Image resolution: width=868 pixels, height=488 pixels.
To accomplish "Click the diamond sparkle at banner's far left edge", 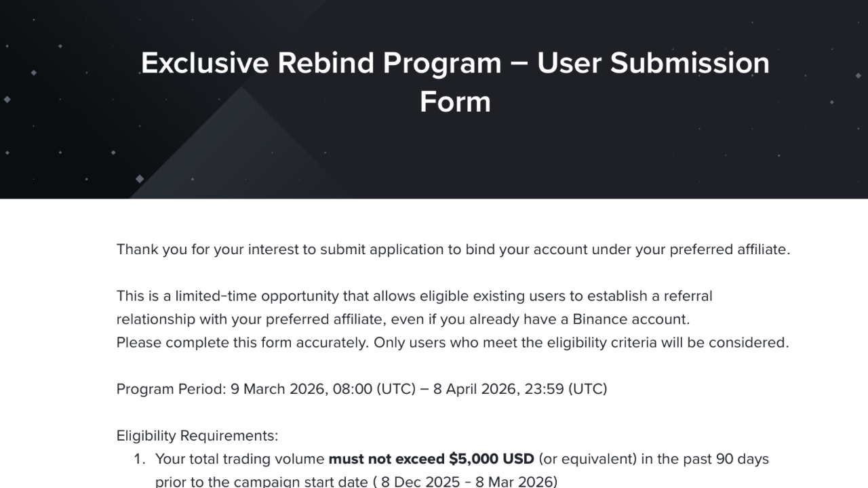I will pyautogui.click(x=7, y=100).
